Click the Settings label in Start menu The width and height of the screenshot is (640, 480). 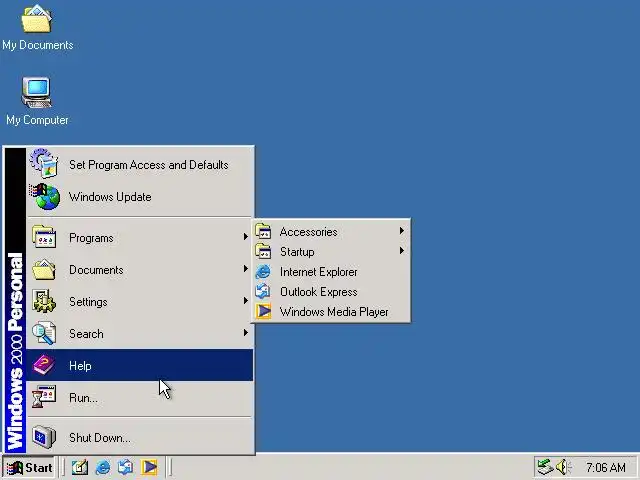[88, 302]
